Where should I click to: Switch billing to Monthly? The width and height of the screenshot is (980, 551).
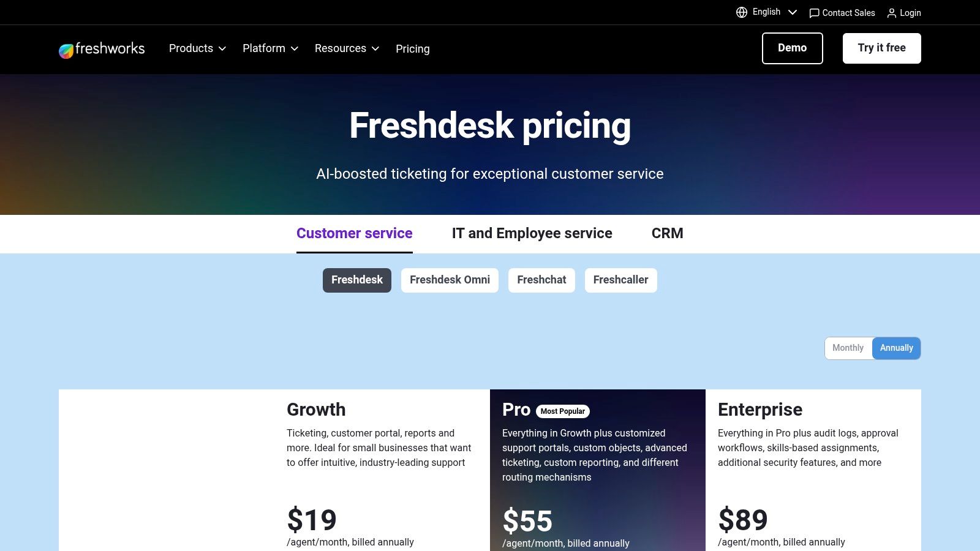point(848,348)
